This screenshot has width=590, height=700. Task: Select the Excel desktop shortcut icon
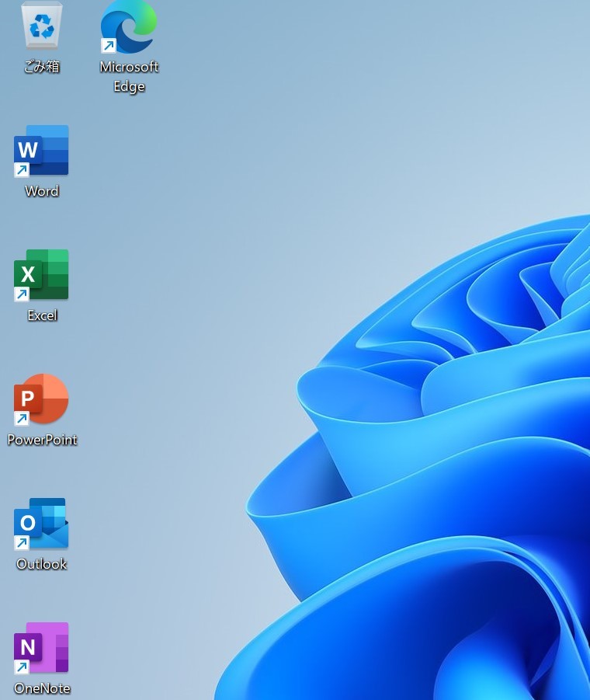tap(41, 275)
